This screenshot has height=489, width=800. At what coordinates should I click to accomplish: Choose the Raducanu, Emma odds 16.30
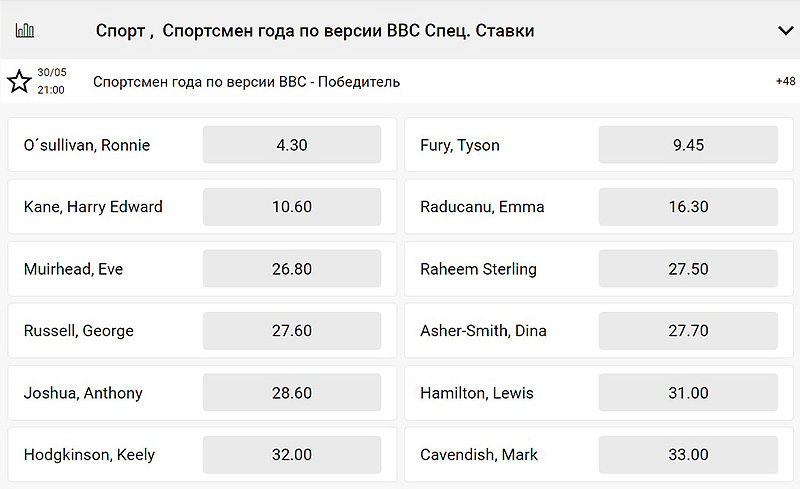[688, 207]
